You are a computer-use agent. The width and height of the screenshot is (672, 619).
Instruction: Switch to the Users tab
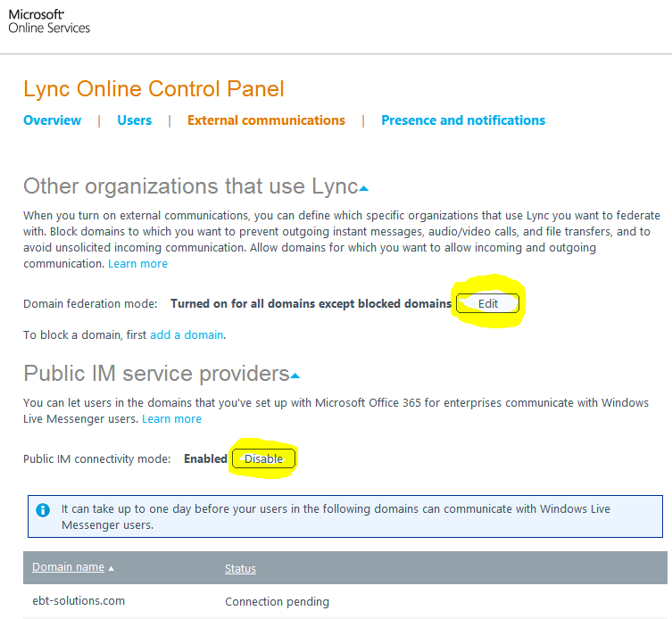click(135, 120)
